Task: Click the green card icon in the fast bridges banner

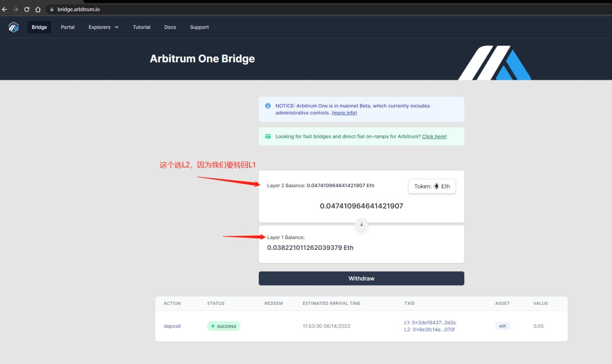Action: [x=268, y=137]
